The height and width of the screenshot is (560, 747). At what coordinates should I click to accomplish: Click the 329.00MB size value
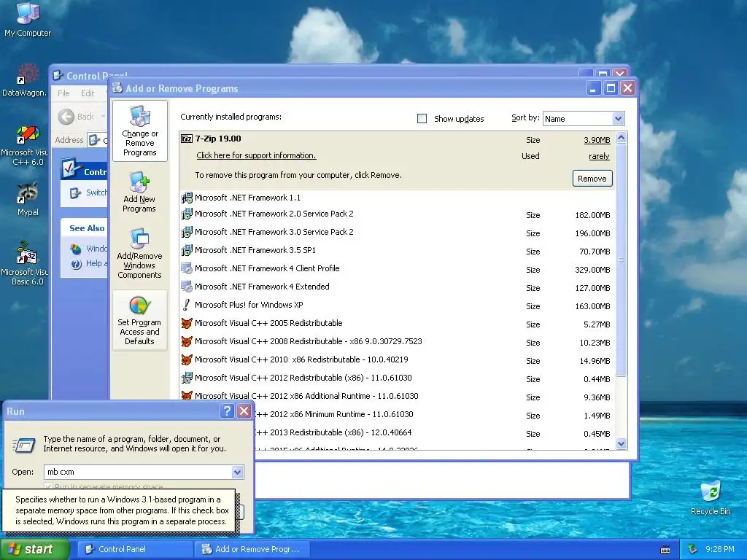pos(592,270)
